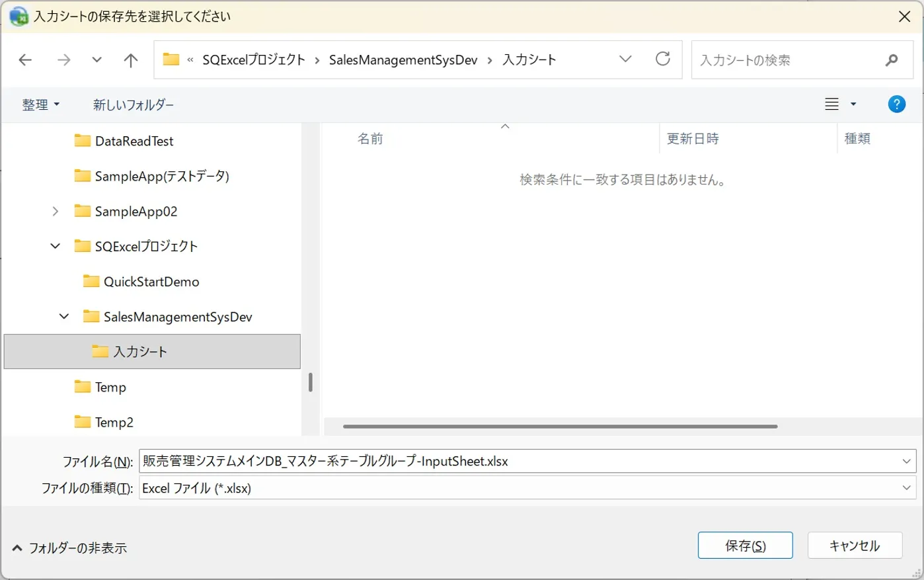
Task: Change view layout icon
Action: click(831, 104)
